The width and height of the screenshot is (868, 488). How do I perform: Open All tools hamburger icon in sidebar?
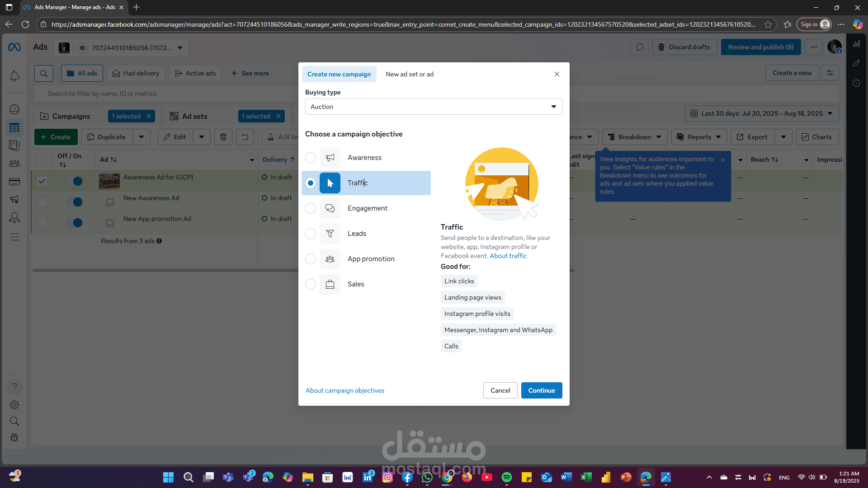click(14, 237)
